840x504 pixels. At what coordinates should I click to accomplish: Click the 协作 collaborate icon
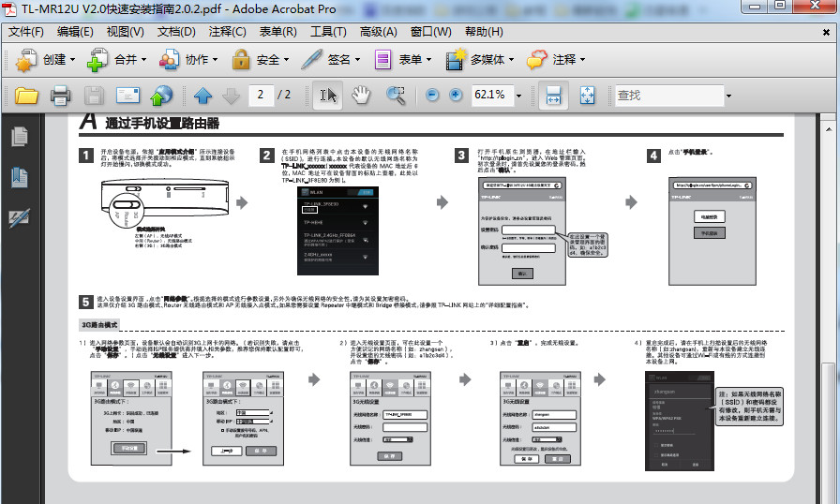169,60
